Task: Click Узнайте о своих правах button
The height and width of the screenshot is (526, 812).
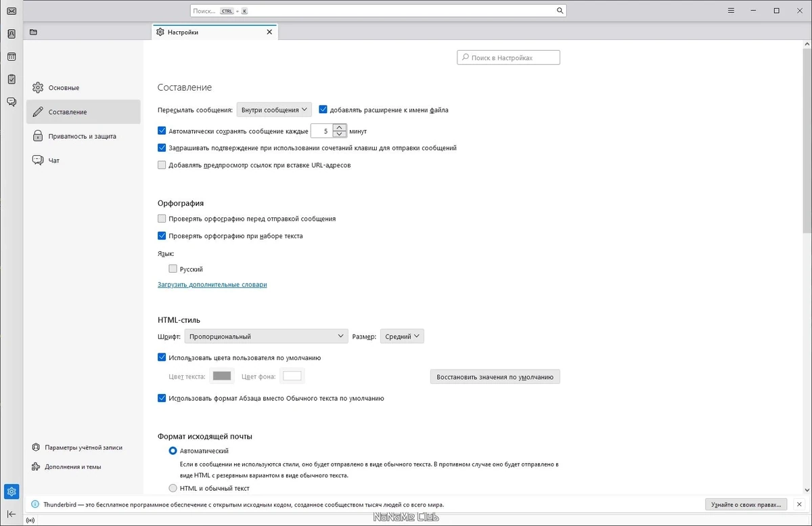Action: coord(746,504)
